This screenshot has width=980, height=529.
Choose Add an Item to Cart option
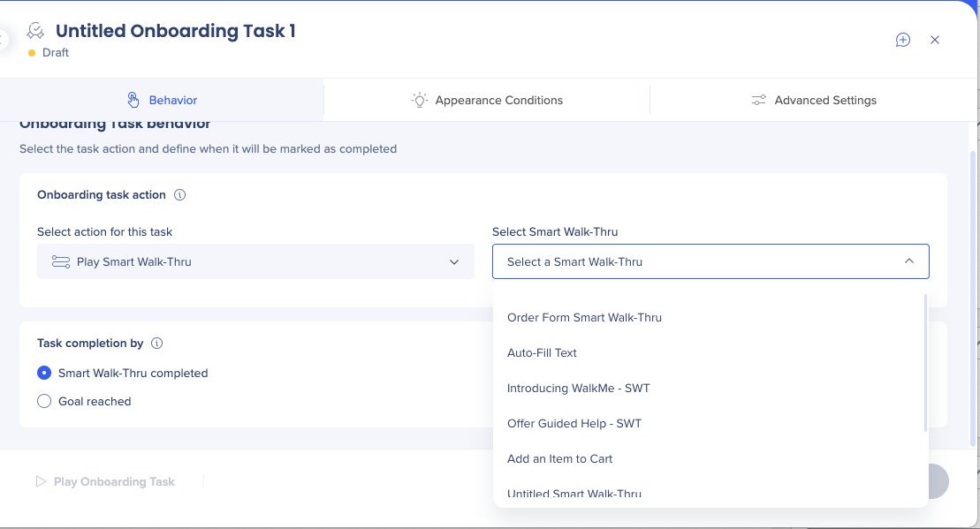coord(708,458)
